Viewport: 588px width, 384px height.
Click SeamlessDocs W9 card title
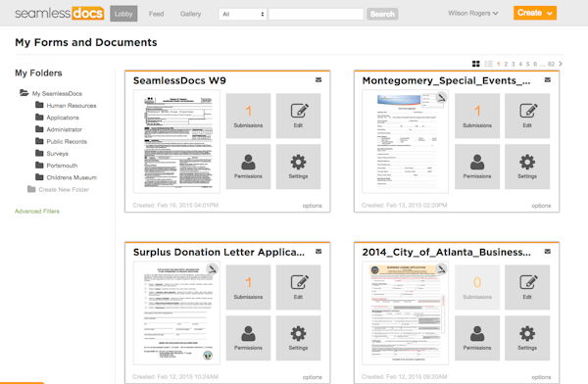tap(179, 80)
